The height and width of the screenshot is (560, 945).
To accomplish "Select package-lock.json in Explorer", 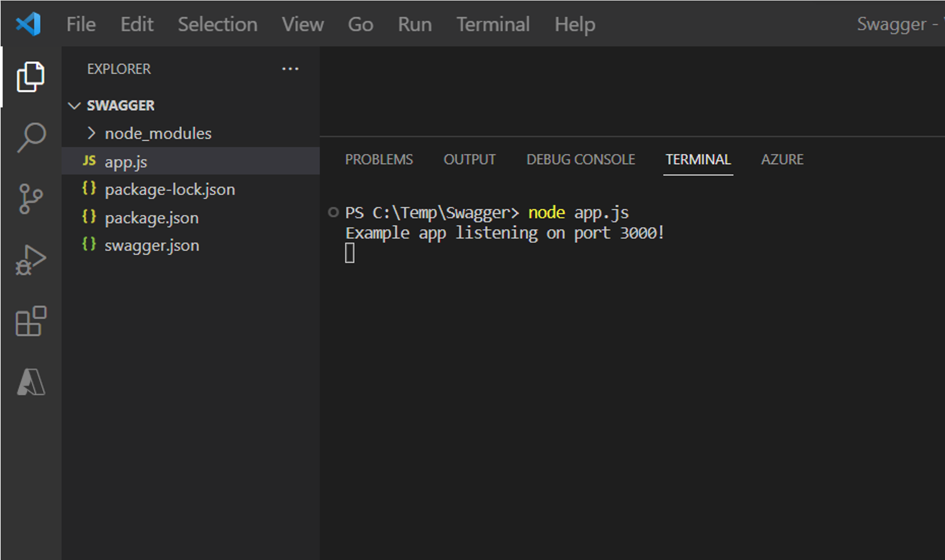I will [170, 189].
